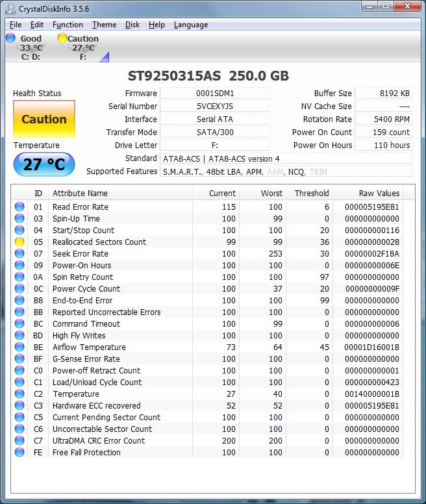426x504 pixels.
Task: Click the Threshold column header
Action: (309, 193)
